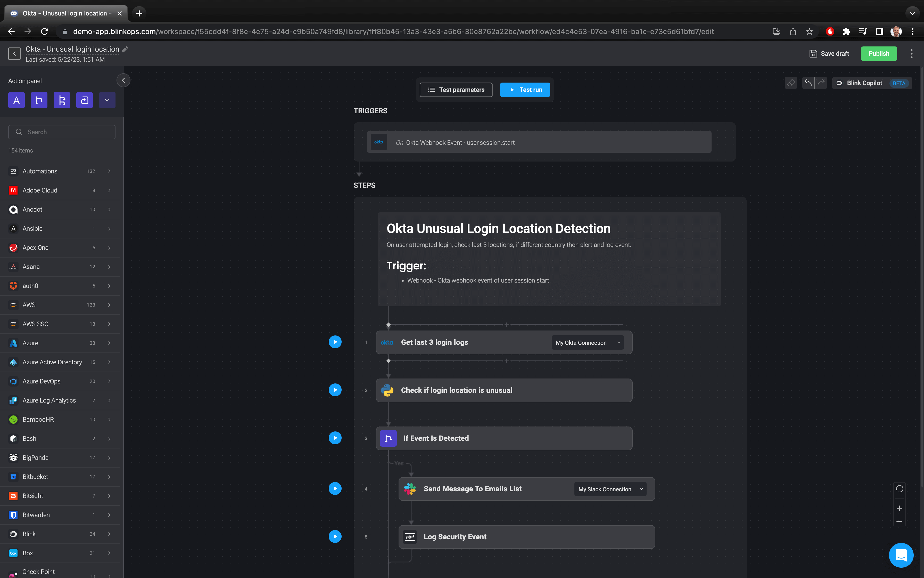Open a new browser tab

click(139, 13)
